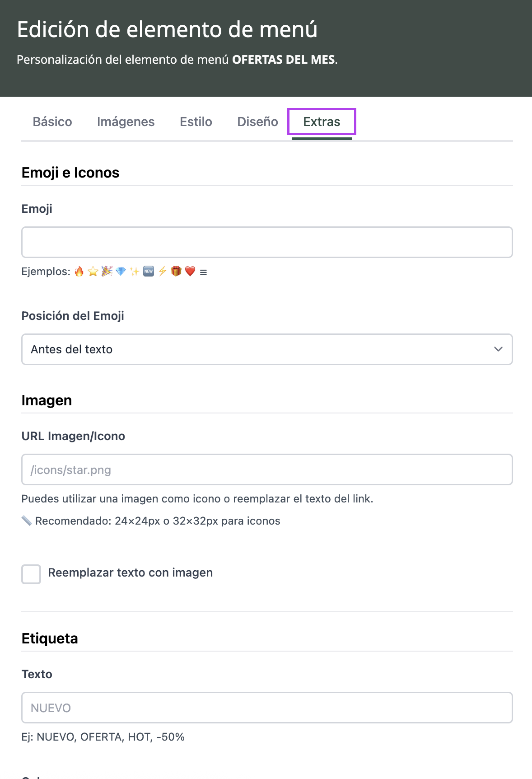The image size is (532, 779).
Task: Open the Imágenes tab
Action: [x=126, y=122]
